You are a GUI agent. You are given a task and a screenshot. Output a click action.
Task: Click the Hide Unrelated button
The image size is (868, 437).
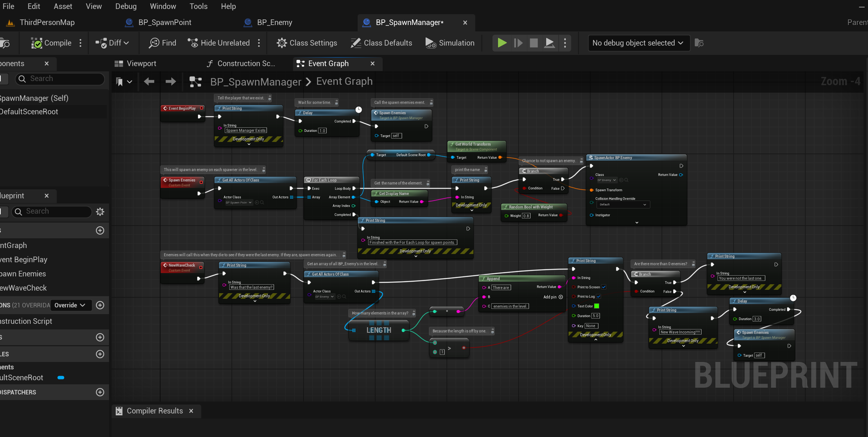pos(218,43)
